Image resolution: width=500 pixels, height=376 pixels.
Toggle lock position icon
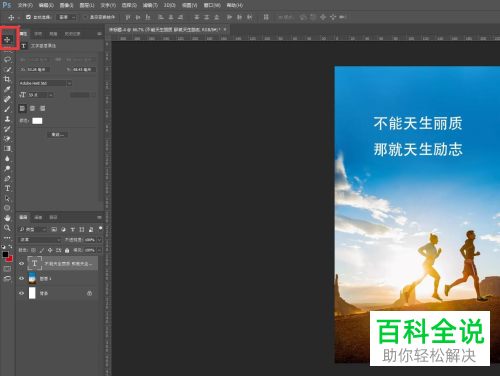click(50, 250)
